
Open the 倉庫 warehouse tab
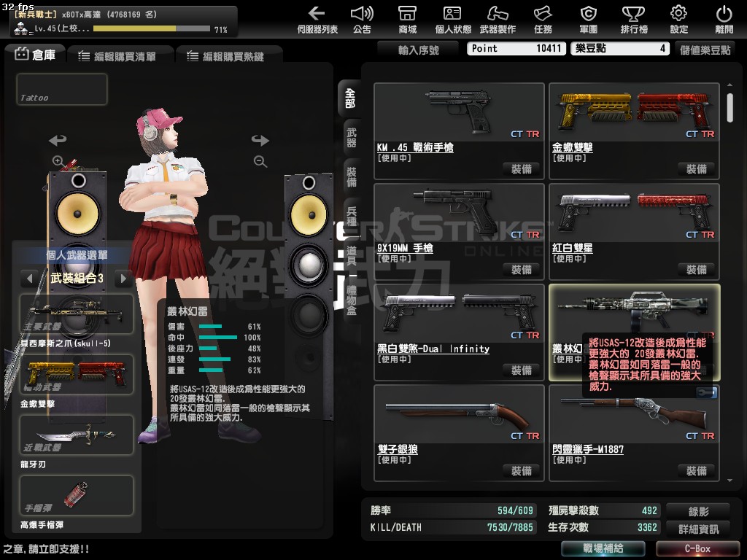[35, 55]
